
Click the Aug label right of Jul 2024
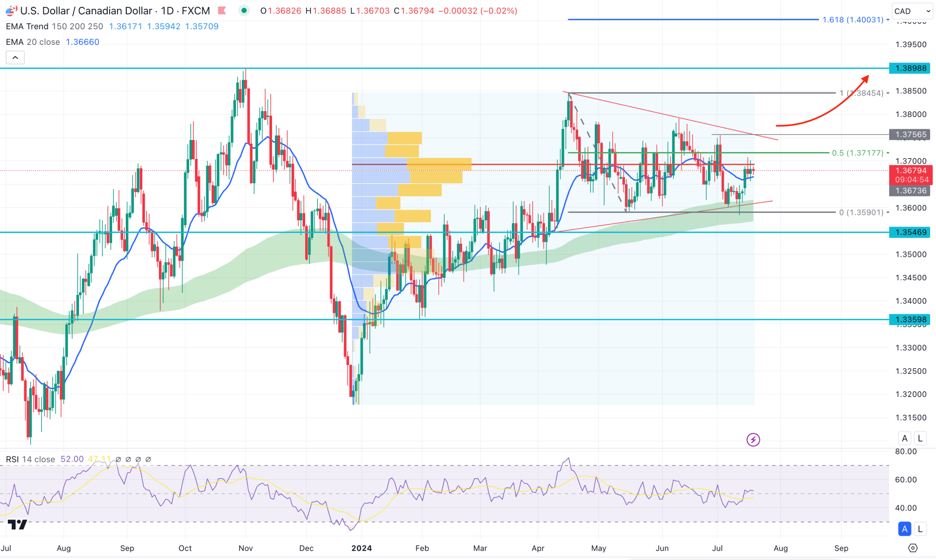(780, 548)
